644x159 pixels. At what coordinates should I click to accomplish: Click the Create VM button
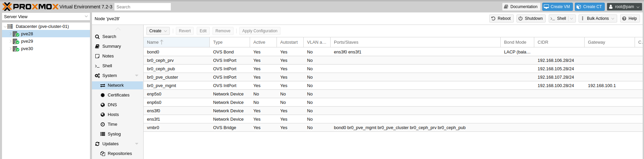[x=557, y=7]
